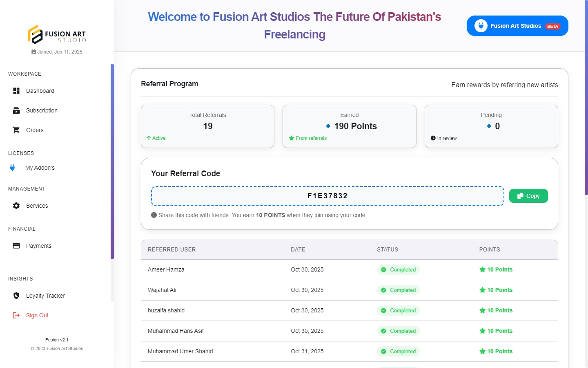Click the name Muhammad Umer Shahid
The image size is (588, 368).
pyautogui.click(x=180, y=351)
